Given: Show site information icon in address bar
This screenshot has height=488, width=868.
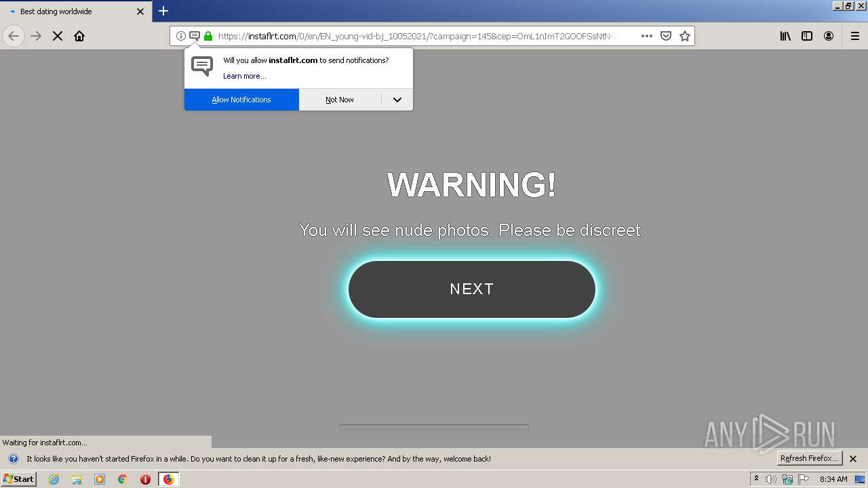Looking at the screenshot, I should (181, 36).
